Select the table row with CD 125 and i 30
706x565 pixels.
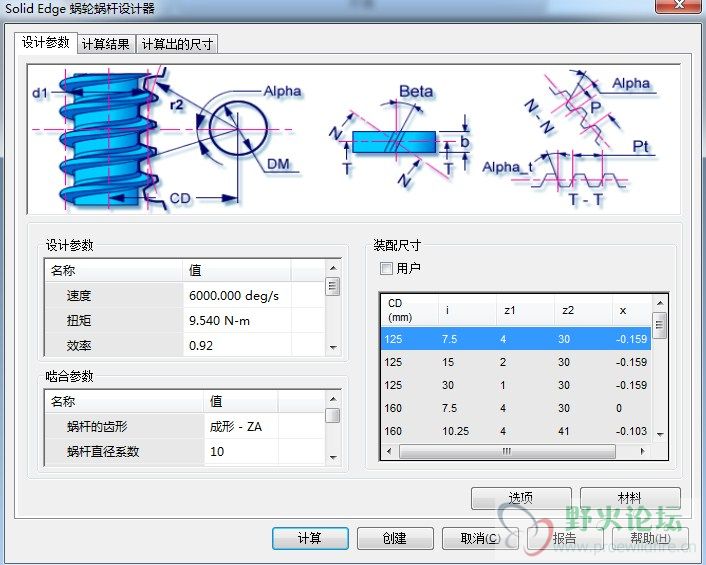516,385
